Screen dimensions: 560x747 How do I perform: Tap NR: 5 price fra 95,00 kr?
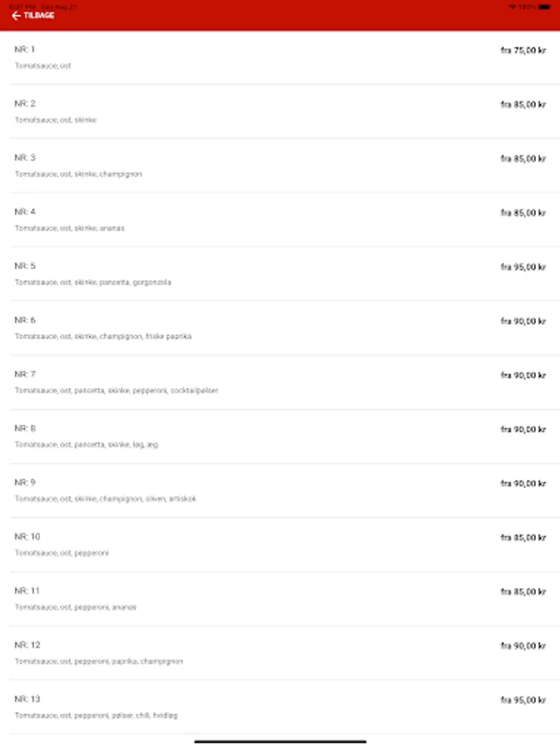point(523,267)
